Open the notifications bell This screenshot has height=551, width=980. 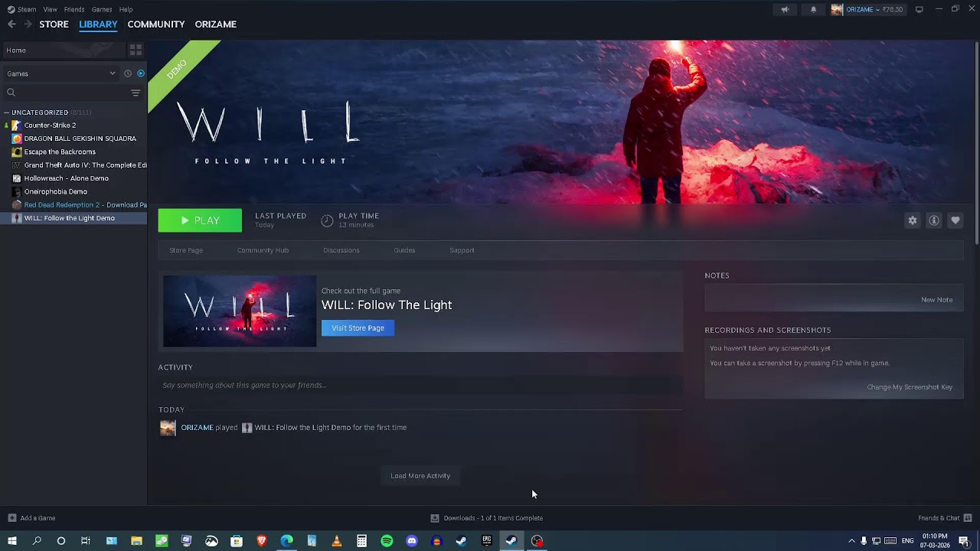pyautogui.click(x=813, y=9)
